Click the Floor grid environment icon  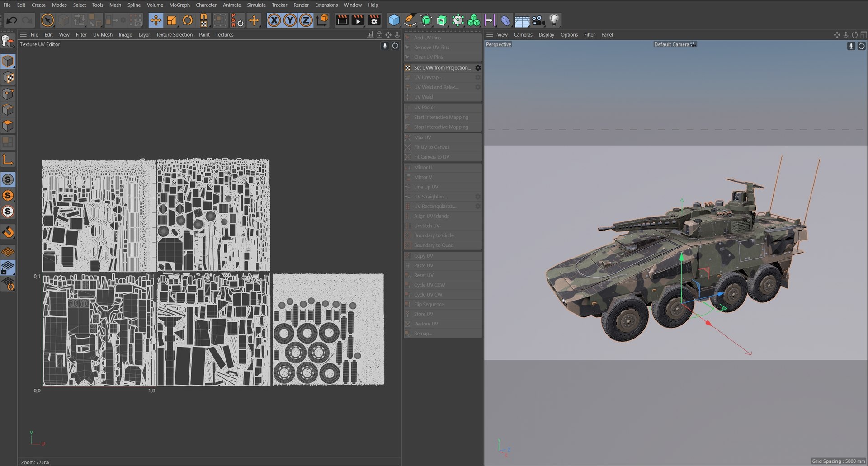coord(522,21)
